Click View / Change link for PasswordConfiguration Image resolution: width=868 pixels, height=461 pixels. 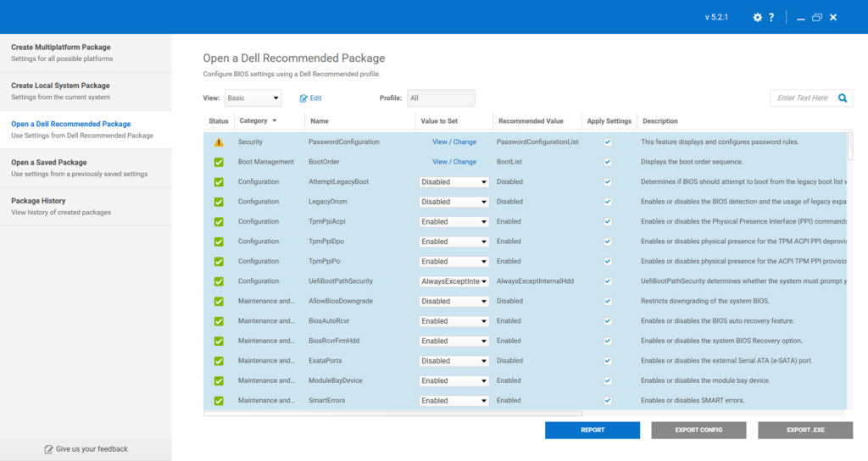click(x=454, y=142)
